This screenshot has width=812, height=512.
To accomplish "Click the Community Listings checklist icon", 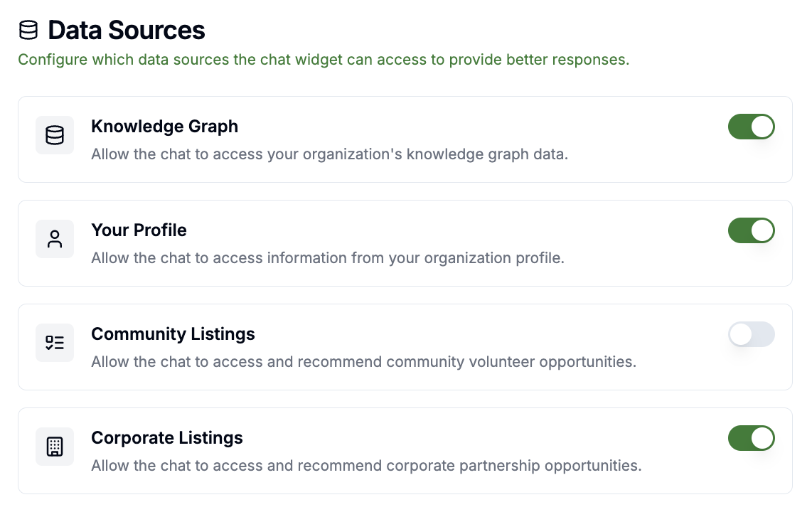I will [55, 343].
